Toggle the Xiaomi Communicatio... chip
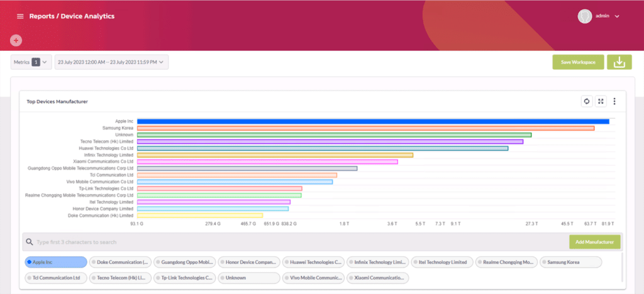Screen dimensions: 644x294 [x=378, y=278]
